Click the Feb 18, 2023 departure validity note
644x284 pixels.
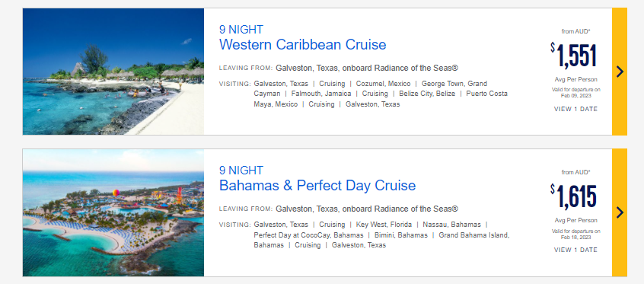[575, 234]
